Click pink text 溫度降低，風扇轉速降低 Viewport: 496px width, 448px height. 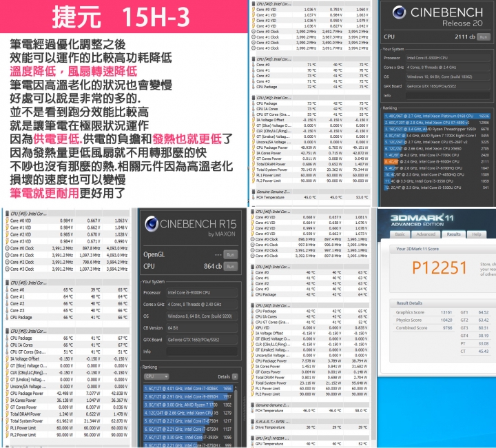coord(74,71)
